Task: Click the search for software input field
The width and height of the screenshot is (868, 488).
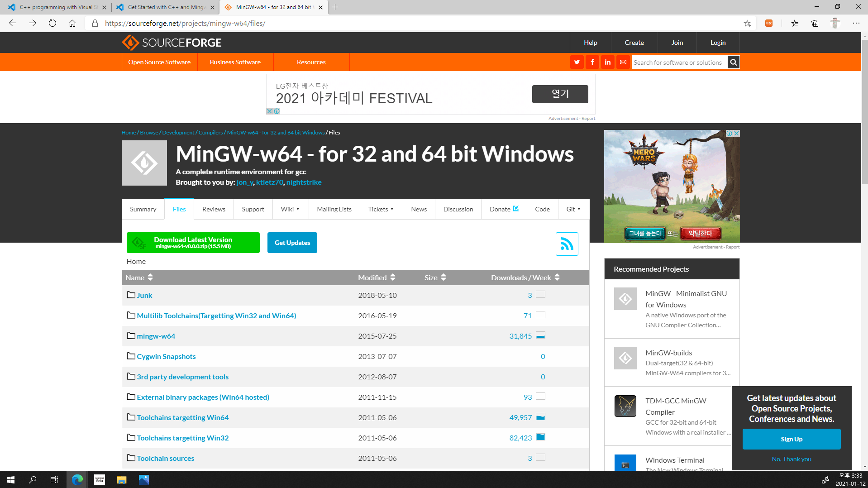Action: [679, 62]
